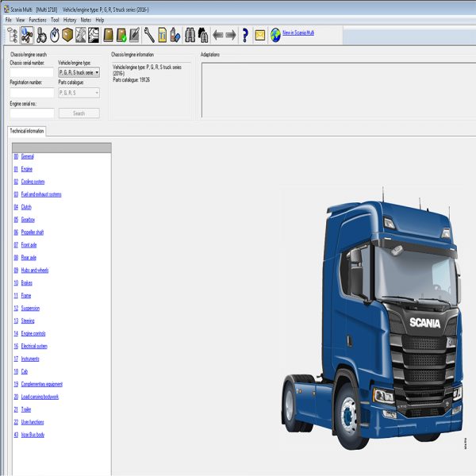Open the 04 Clutch link
Screen dimensions: 476x476
click(22, 207)
